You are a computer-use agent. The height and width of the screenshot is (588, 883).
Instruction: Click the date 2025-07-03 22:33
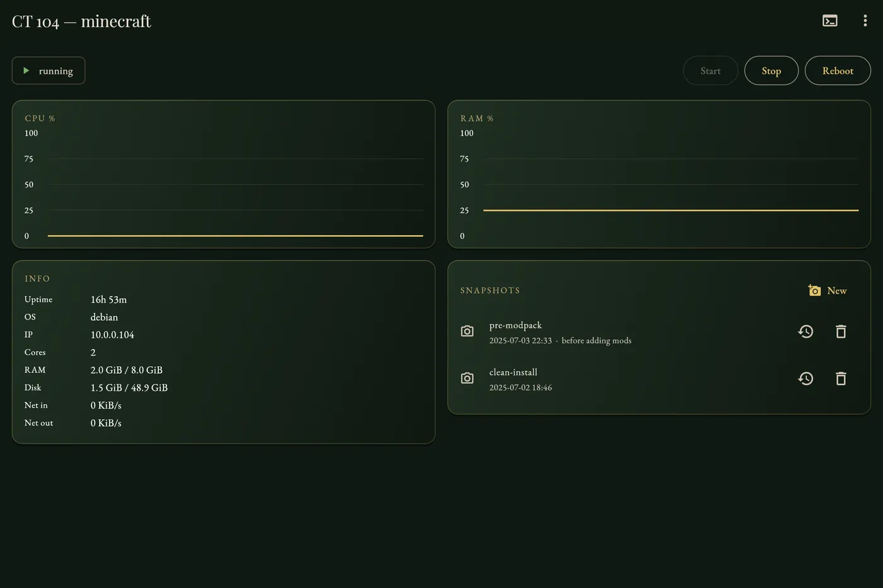coord(520,340)
